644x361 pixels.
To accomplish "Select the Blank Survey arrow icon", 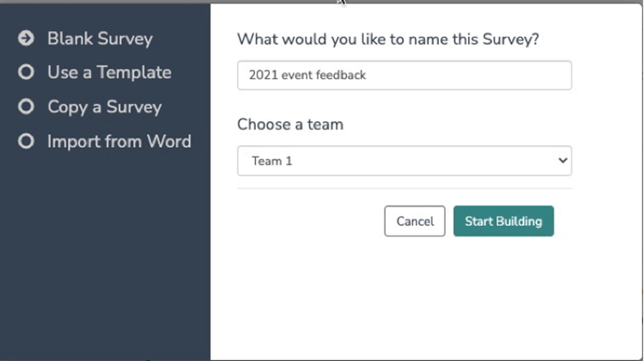I will point(26,38).
